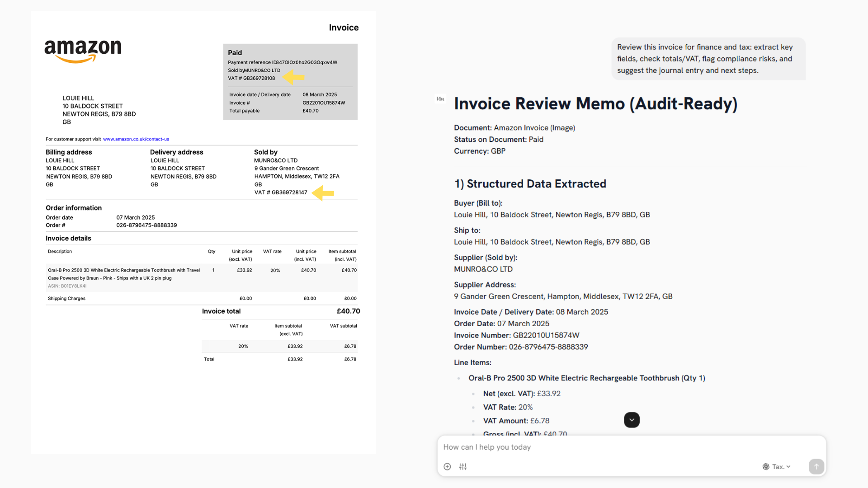The width and height of the screenshot is (868, 488).
Task: Click the Amazon logo on the invoice
Action: pyautogui.click(x=83, y=51)
